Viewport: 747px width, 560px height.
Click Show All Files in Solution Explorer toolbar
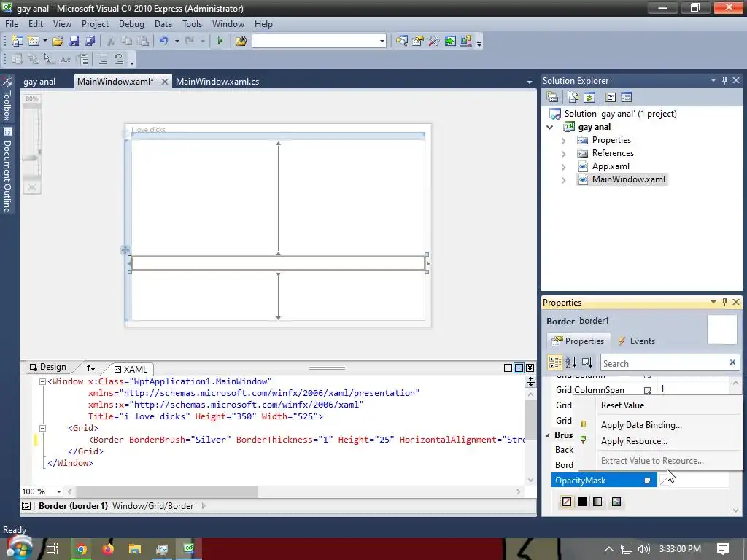click(x=573, y=97)
